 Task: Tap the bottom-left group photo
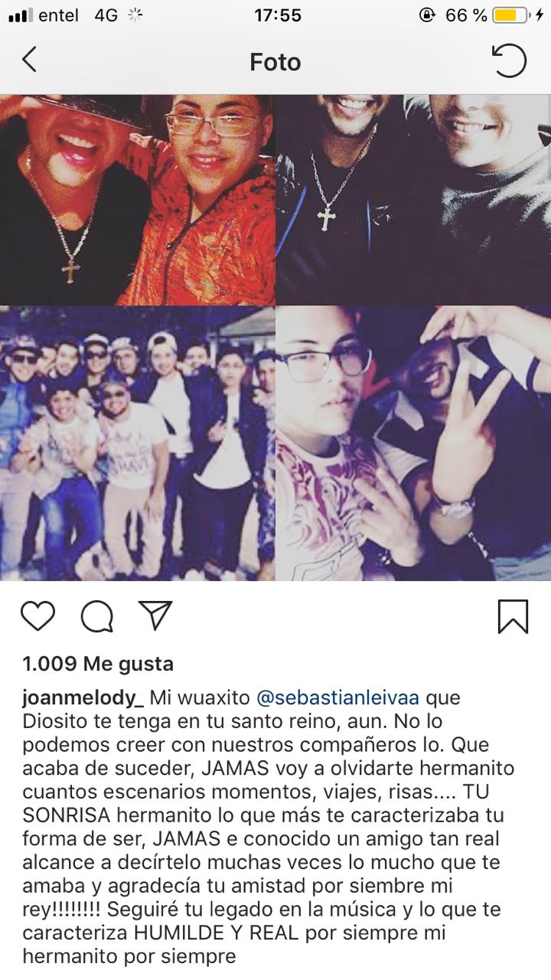(x=138, y=443)
